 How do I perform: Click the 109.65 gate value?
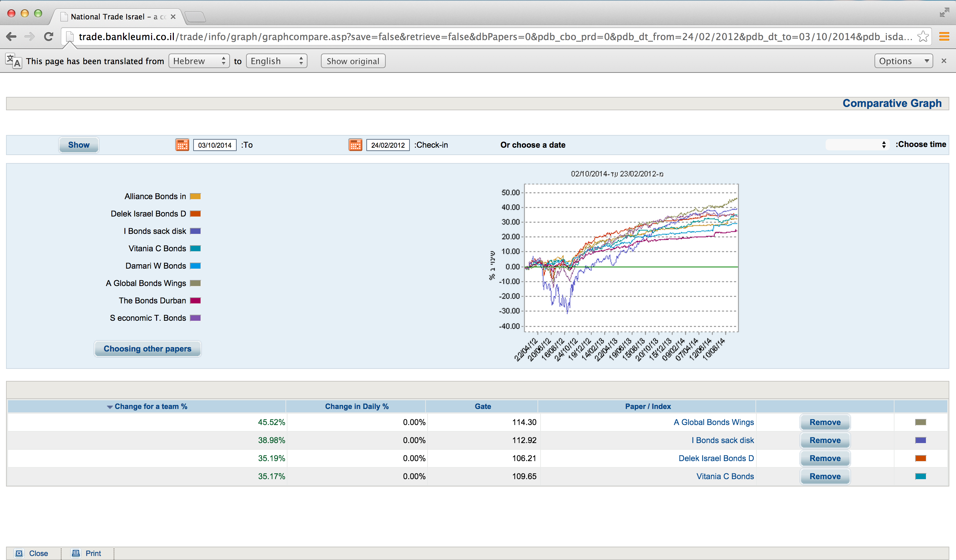(524, 476)
